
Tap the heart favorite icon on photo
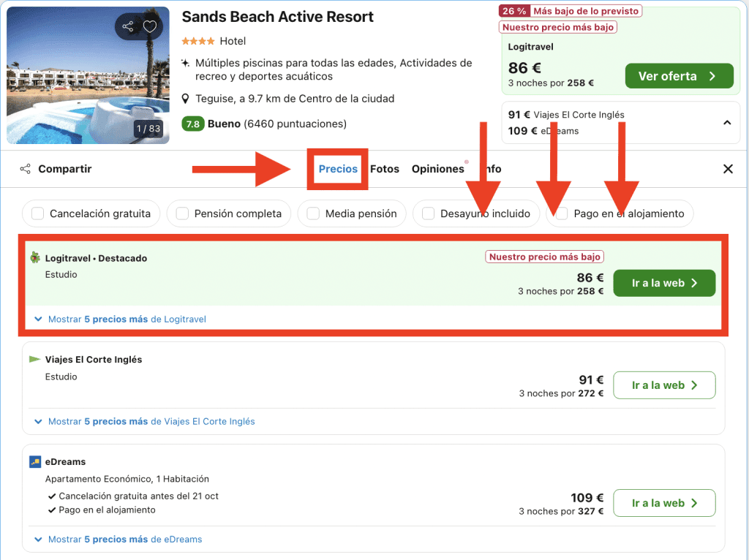tap(150, 26)
